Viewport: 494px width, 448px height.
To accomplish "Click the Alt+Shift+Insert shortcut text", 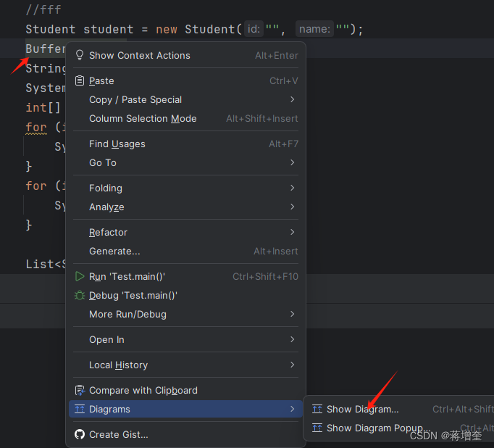I will [x=262, y=119].
